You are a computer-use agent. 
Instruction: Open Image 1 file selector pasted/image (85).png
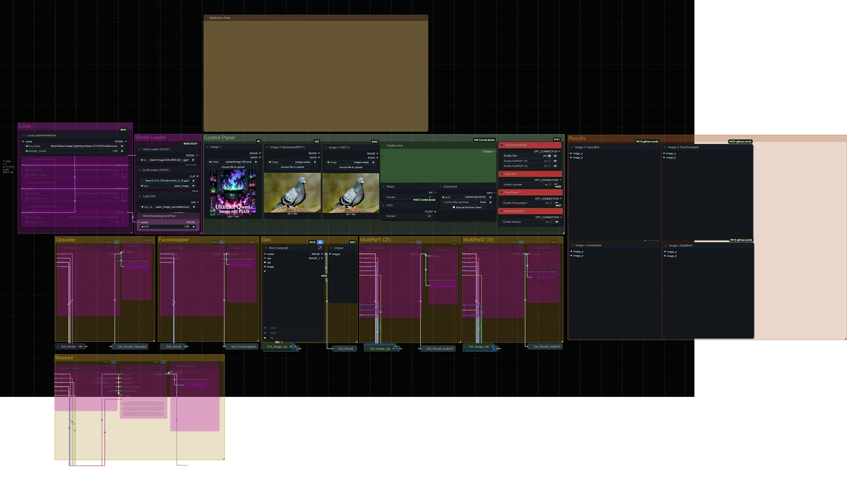pyautogui.click(x=233, y=162)
